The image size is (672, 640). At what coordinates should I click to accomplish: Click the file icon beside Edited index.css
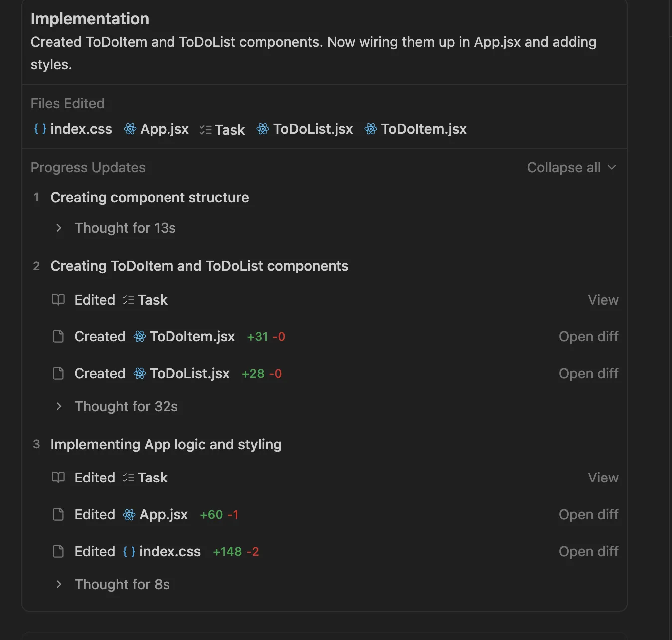coord(58,551)
